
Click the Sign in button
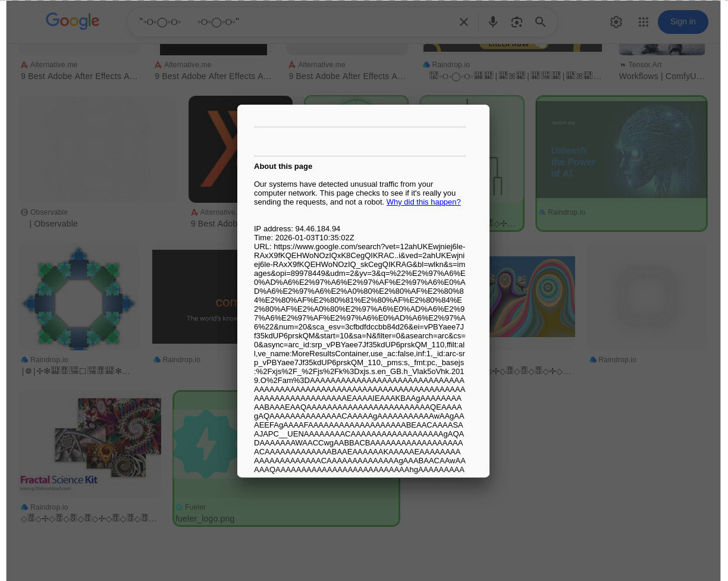(x=682, y=22)
